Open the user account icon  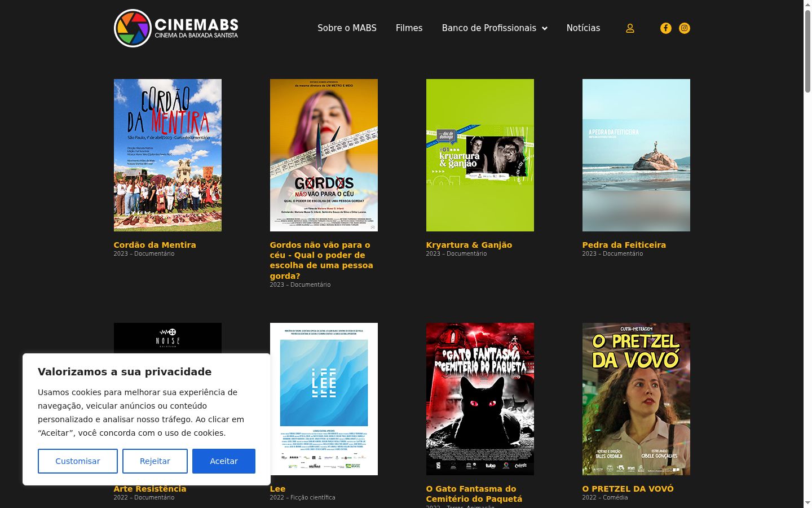click(x=630, y=28)
